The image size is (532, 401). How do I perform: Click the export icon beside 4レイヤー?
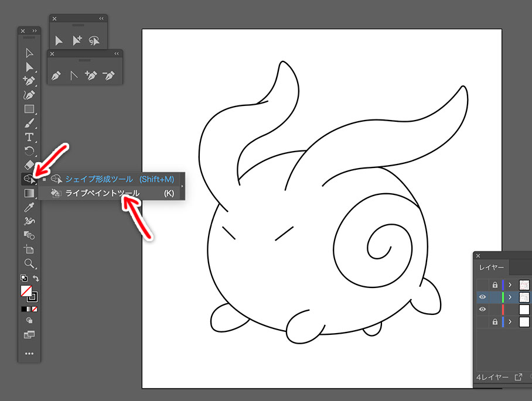tap(519, 377)
